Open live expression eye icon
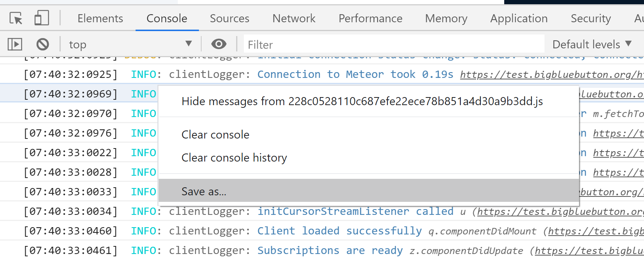 [x=219, y=45]
